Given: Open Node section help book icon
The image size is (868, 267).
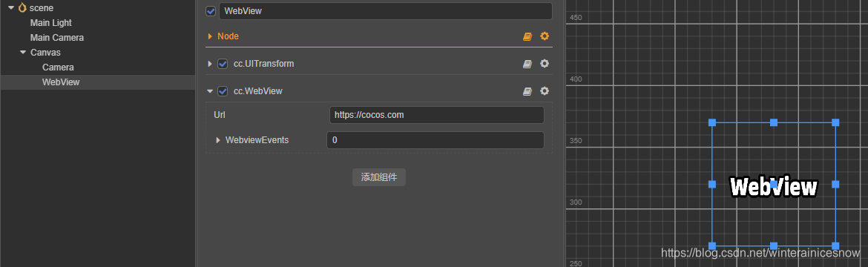Looking at the screenshot, I should point(527,36).
